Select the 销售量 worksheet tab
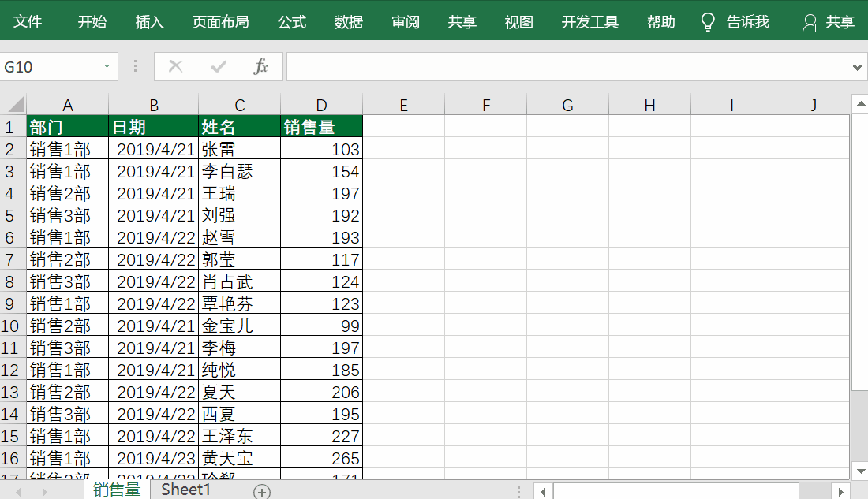The image size is (868, 499). (116, 489)
